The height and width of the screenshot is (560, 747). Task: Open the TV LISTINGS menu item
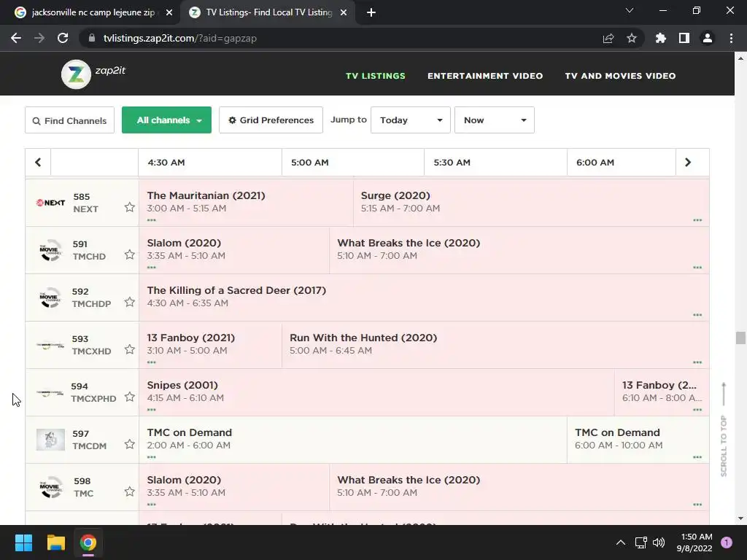(x=376, y=76)
